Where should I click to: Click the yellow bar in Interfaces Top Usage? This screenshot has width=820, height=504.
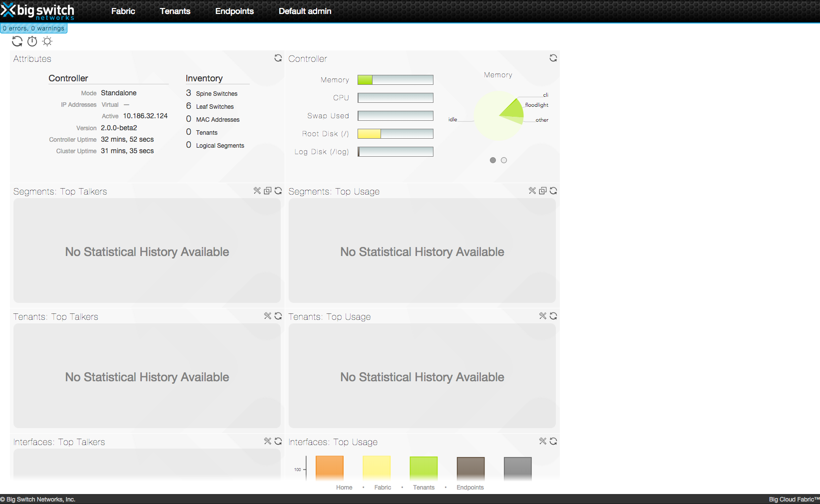[377, 468]
